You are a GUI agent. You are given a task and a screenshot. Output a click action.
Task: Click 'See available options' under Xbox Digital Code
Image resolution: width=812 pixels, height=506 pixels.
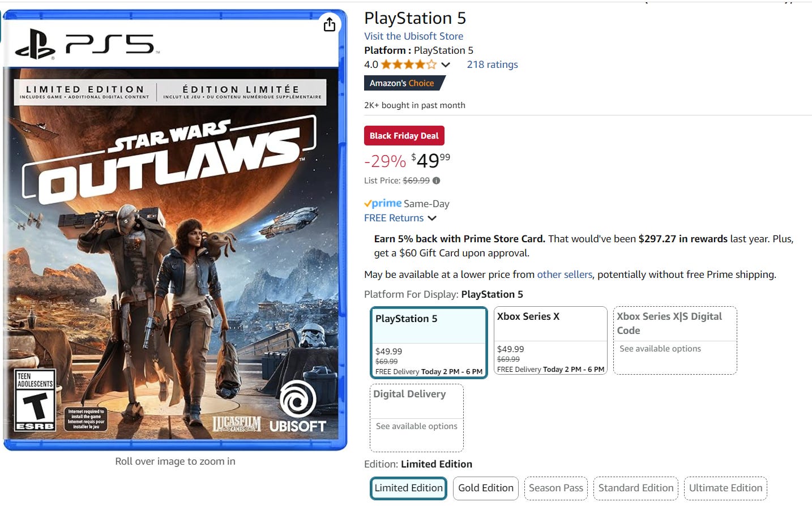660,349
